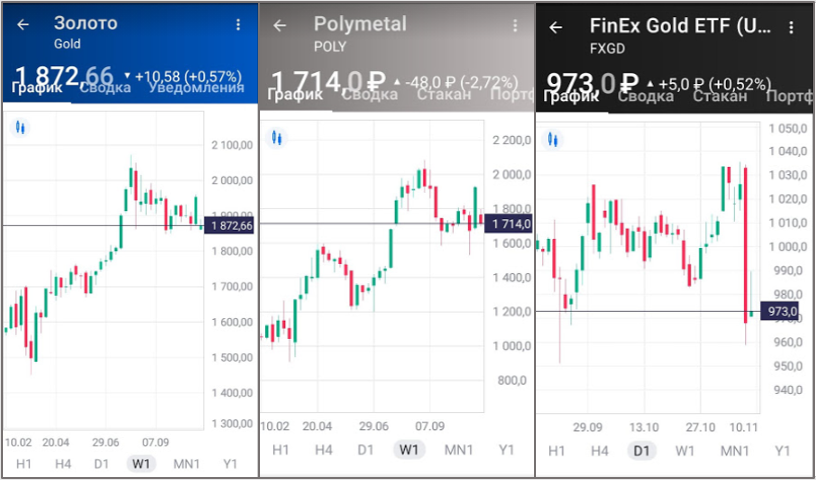Select the H1 timeframe on the FXGD chart

[557, 451]
